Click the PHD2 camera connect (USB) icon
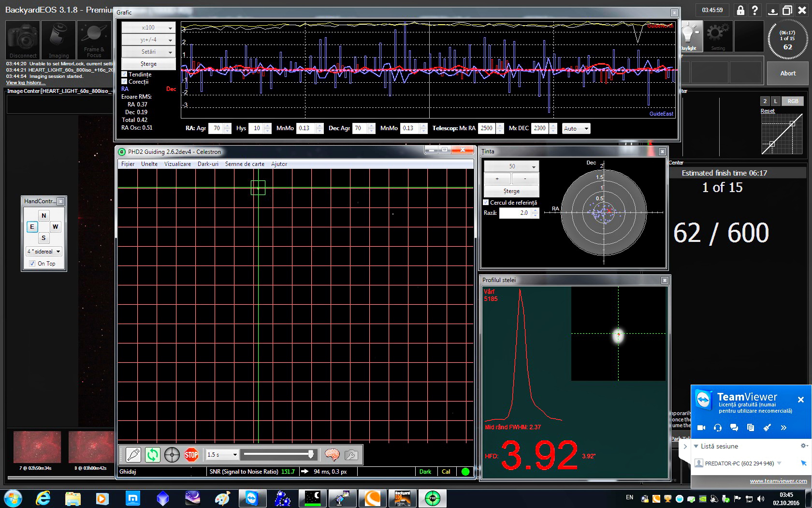Image resolution: width=812 pixels, height=508 pixels. (x=133, y=455)
